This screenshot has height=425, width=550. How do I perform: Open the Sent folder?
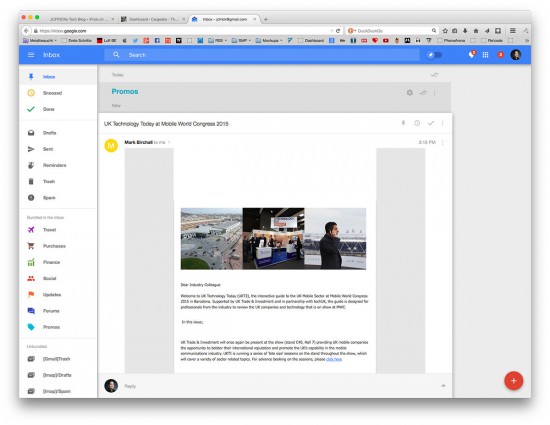(x=58, y=149)
